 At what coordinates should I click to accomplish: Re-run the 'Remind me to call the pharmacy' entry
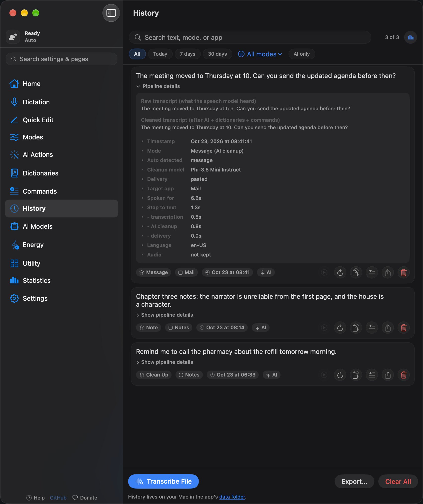point(340,375)
